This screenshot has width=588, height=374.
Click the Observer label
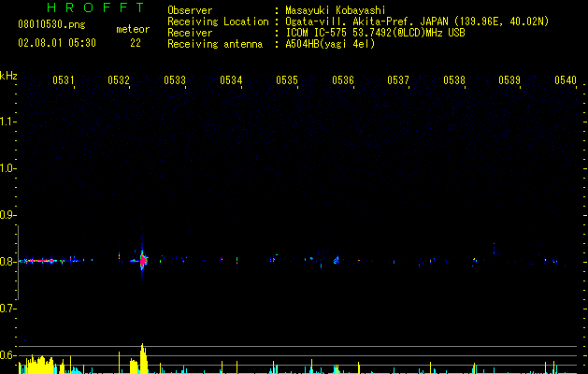(190, 10)
